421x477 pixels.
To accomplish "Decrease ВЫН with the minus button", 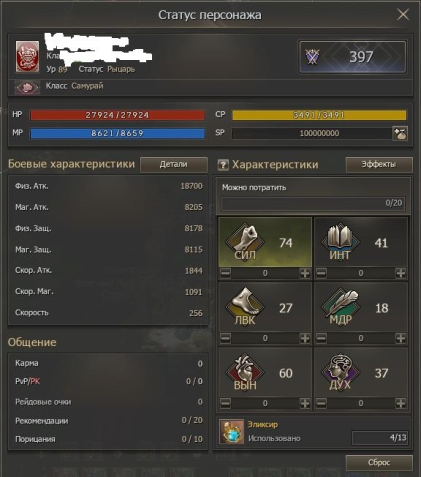I will pyautogui.click(x=225, y=403).
